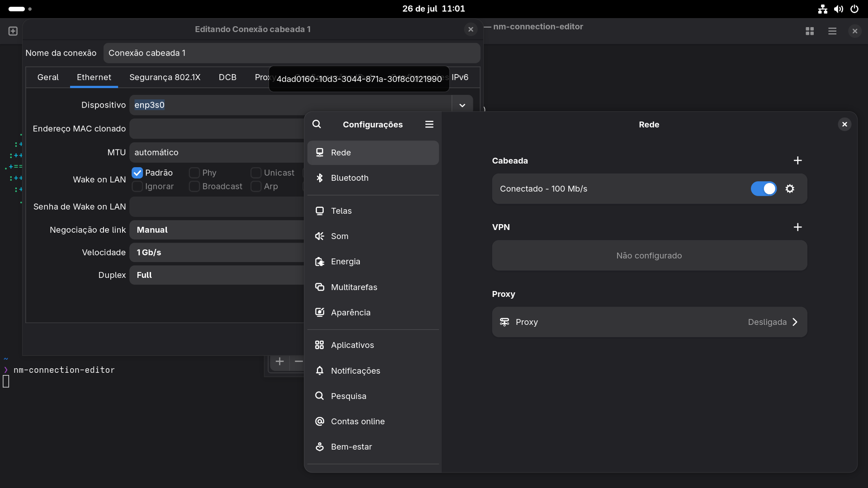The image size is (868, 488).
Task: Add a new VPN connection
Action: coord(797,227)
